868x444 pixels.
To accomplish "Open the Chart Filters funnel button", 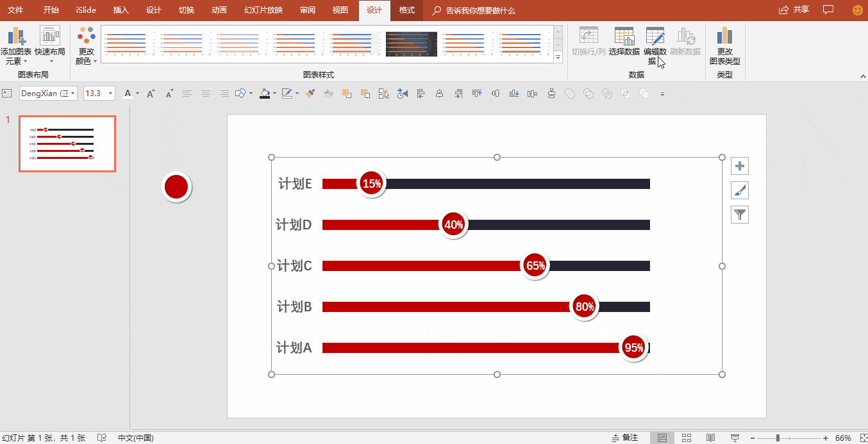I will pyautogui.click(x=740, y=215).
